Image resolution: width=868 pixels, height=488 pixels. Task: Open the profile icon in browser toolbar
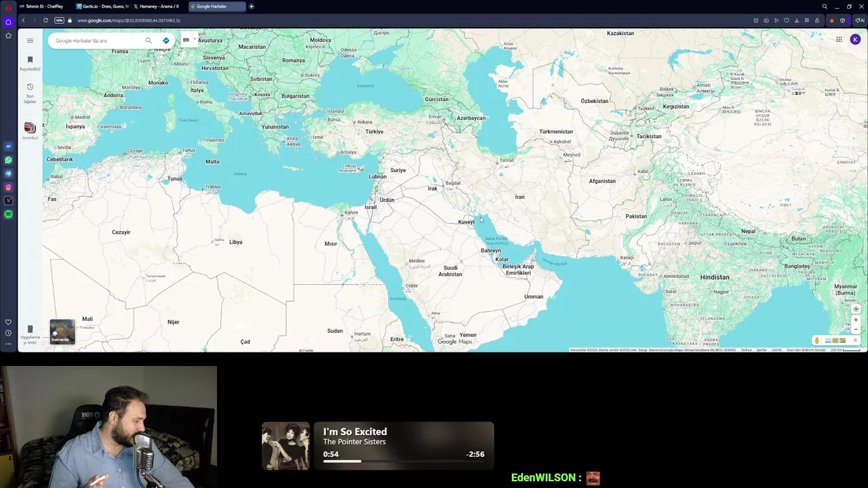click(x=817, y=20)
